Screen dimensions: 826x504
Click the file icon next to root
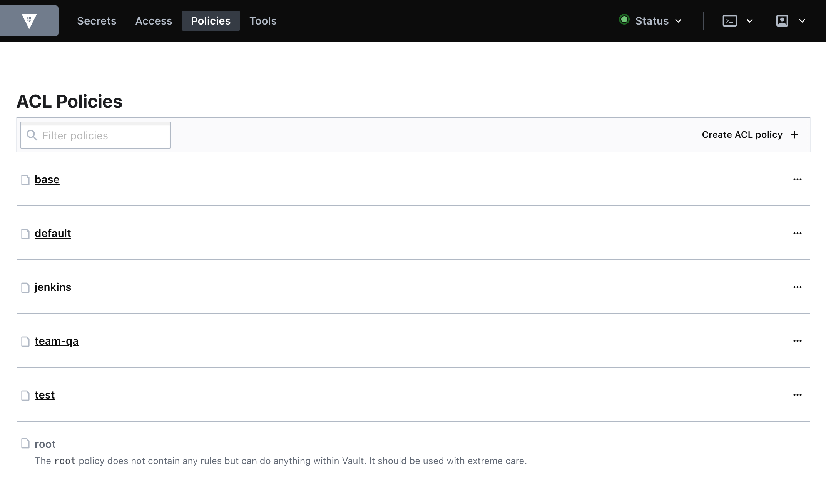[x=25, y=443]
